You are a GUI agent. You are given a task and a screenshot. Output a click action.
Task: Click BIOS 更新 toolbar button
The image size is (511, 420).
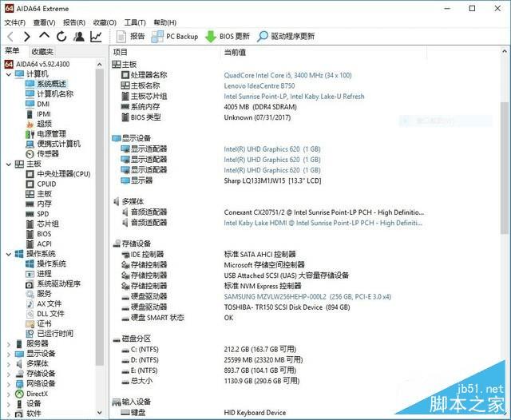click(x=227, y=36)
